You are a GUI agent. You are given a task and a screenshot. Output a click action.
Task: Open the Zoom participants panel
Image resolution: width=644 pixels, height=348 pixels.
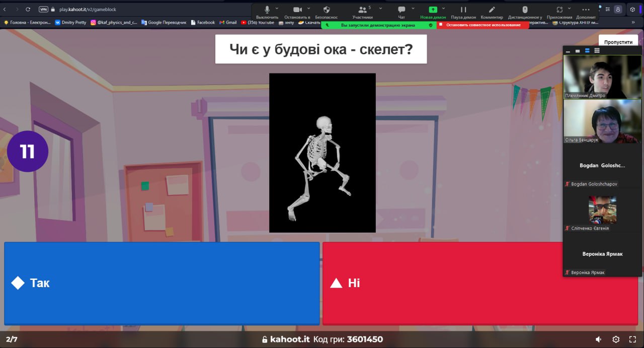362,10
